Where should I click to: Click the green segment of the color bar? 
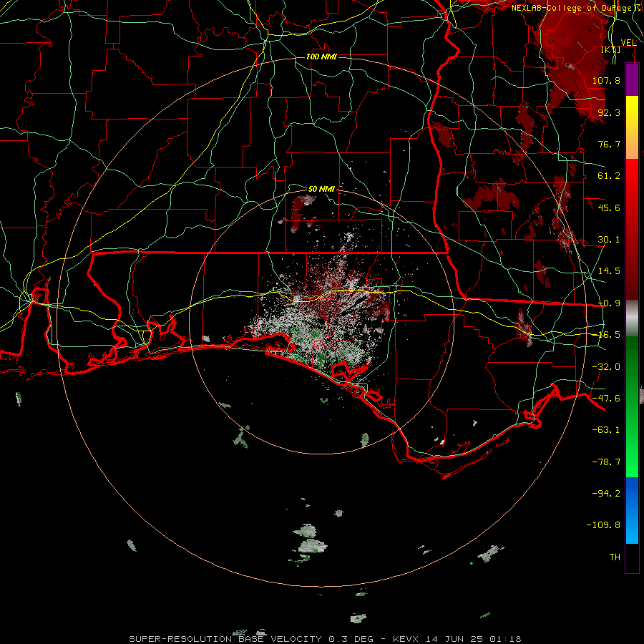pos(632,406)
